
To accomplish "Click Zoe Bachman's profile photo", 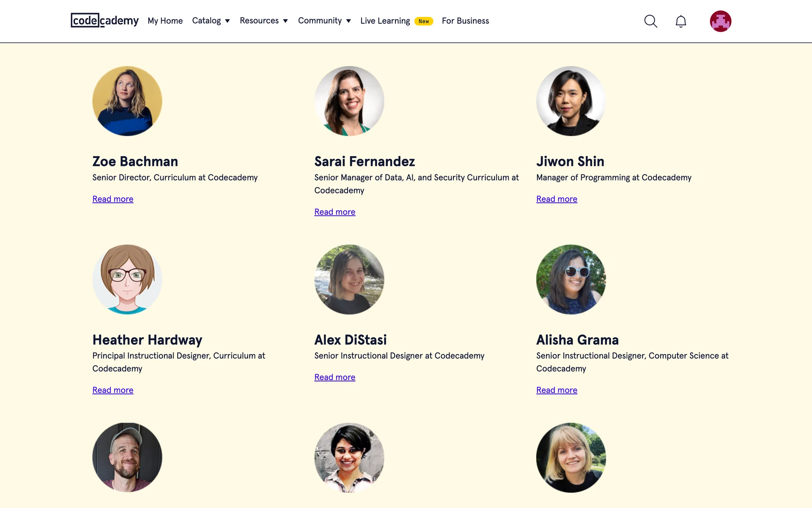I will [x=127, y=101].
